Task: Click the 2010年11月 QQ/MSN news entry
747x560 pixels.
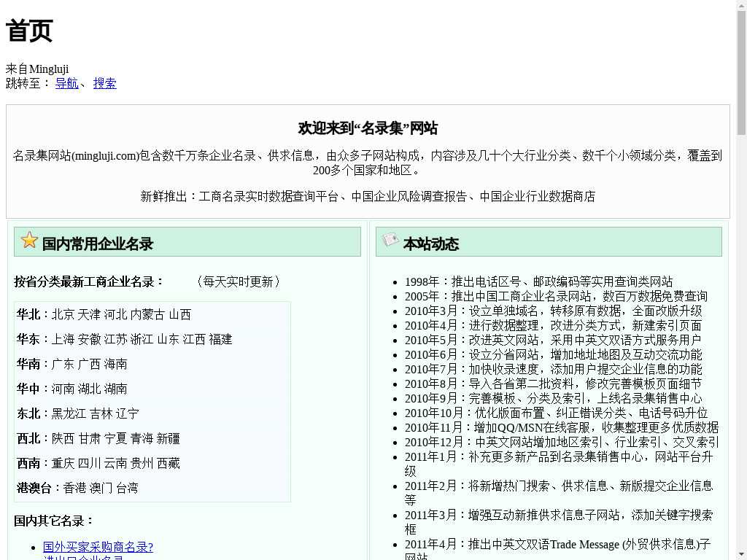Action: (x=562, y=427)
